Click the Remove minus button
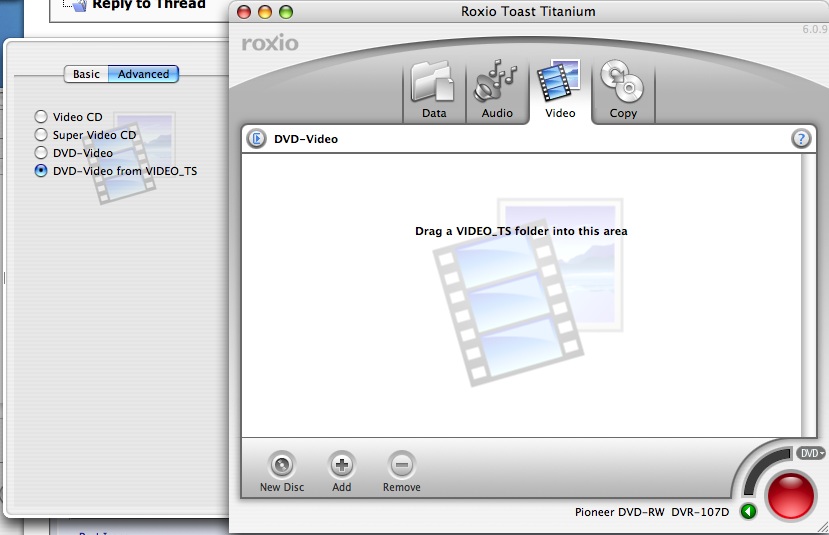 [402, 472]
